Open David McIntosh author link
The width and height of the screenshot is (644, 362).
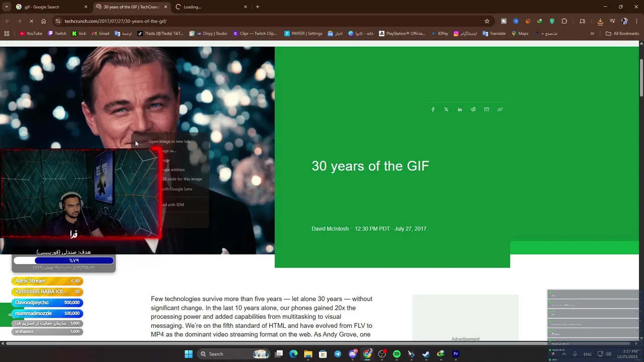[x=330, y=229]
